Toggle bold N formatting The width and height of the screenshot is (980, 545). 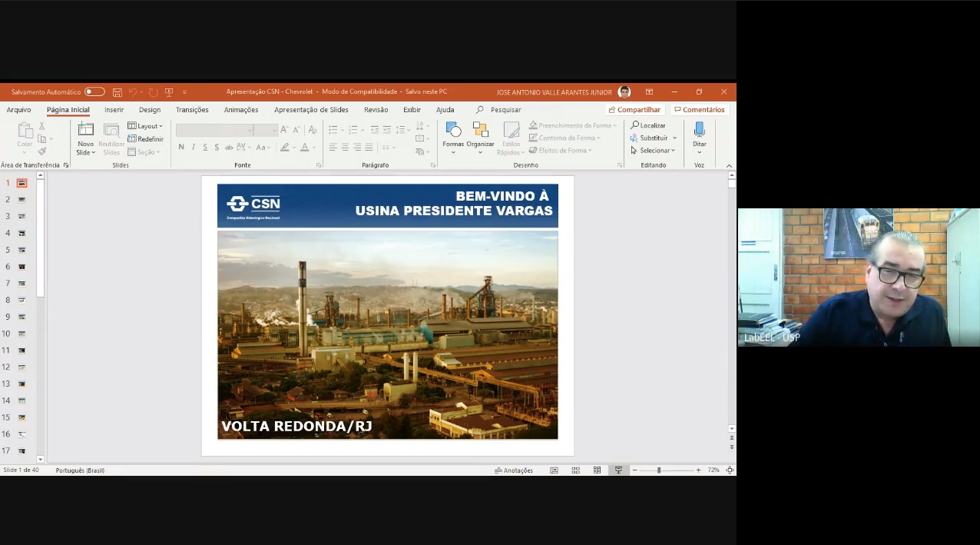(181, 148)
